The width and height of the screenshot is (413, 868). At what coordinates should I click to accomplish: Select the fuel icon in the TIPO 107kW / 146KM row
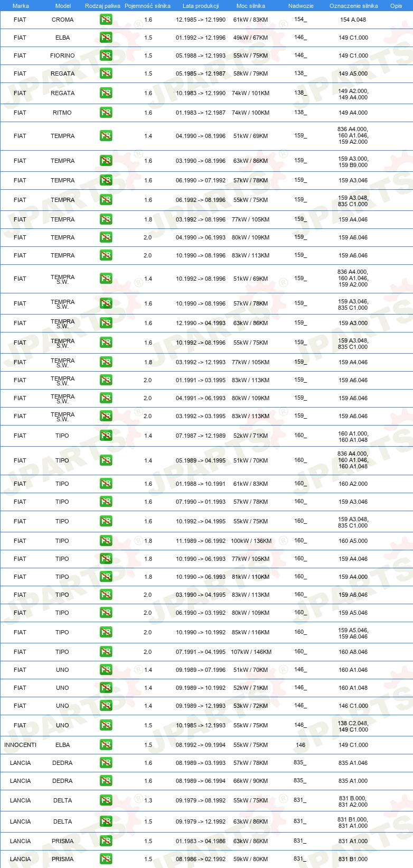click(x=106, y=652)
